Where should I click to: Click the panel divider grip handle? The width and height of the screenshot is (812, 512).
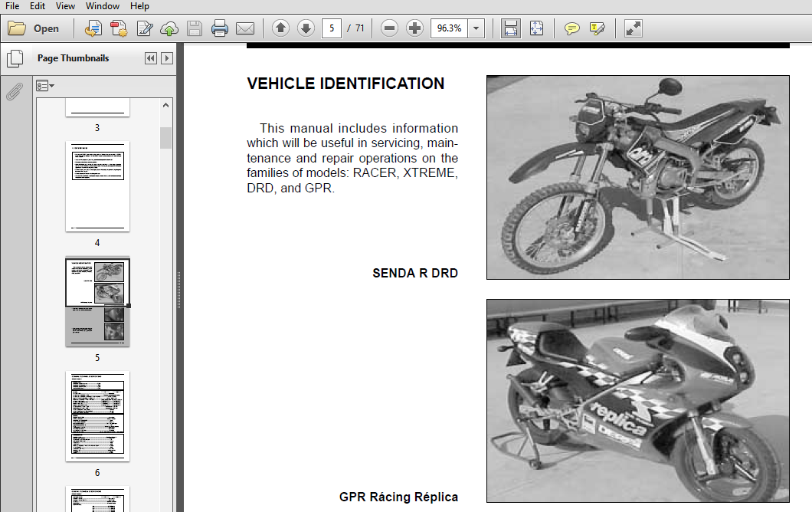179,290
